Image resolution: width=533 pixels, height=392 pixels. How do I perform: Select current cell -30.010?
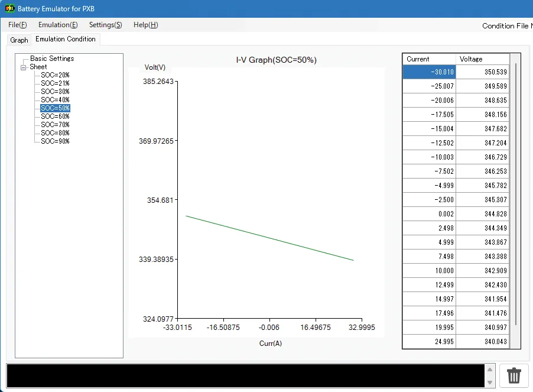click(430, 72)
